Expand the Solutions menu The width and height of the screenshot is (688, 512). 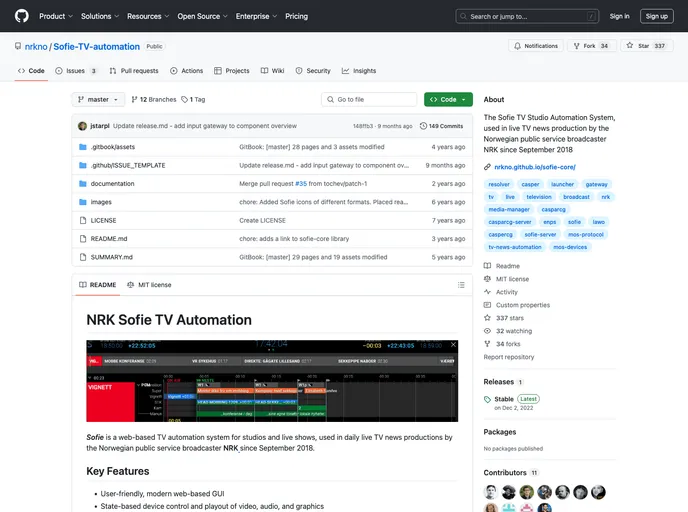click(x=100, y=16)
